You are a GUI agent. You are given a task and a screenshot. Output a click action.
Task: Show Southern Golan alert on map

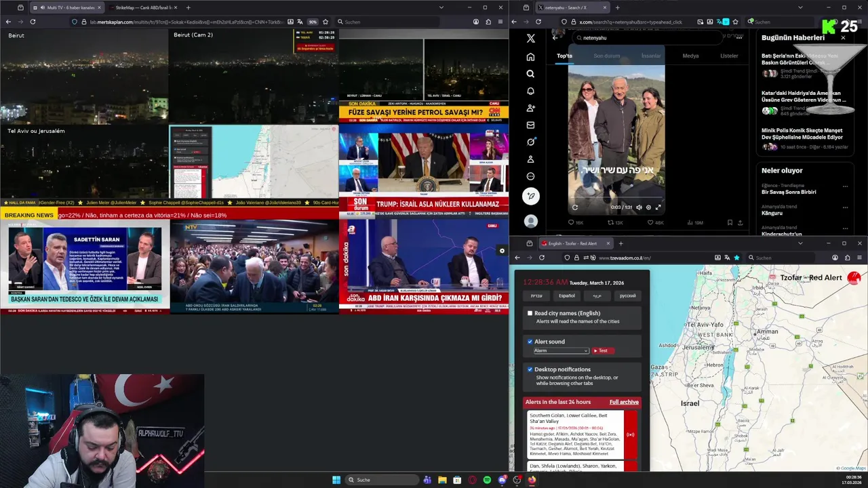click(631, 434)
